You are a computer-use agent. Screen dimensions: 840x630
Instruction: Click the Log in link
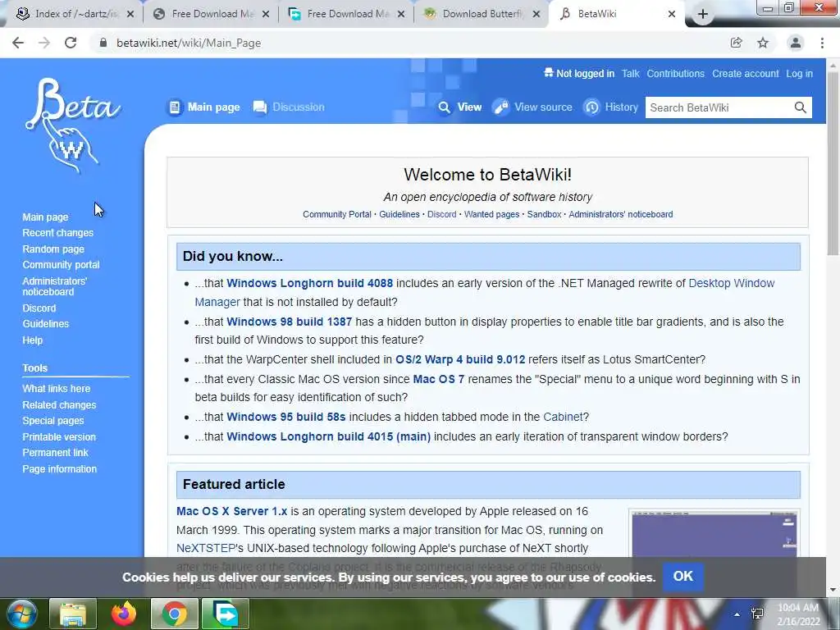(x=799, y=73)
